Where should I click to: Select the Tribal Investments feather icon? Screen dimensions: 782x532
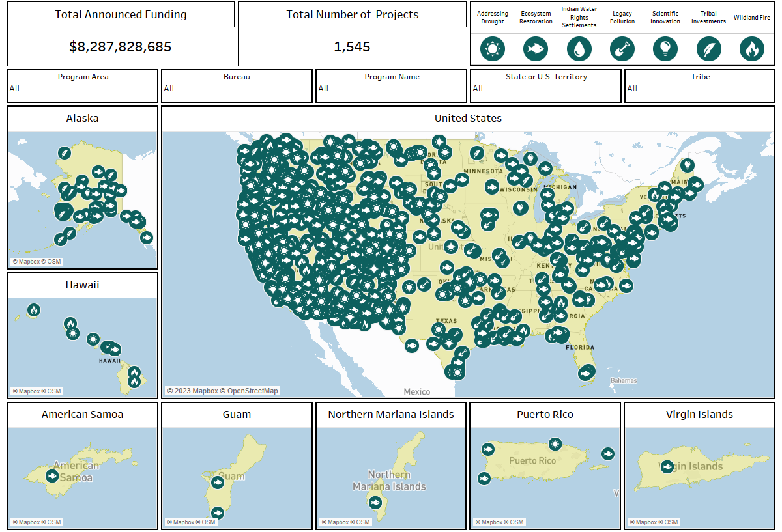point(708,48)
